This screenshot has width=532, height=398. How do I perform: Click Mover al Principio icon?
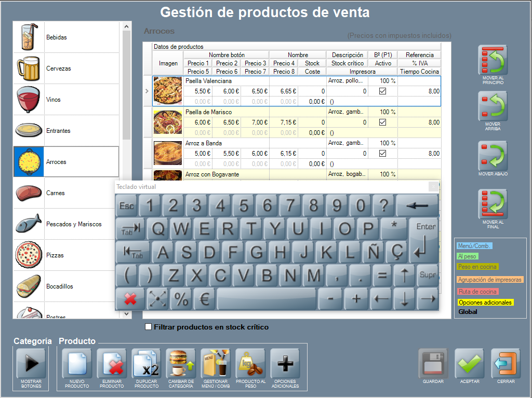(493, 60)
